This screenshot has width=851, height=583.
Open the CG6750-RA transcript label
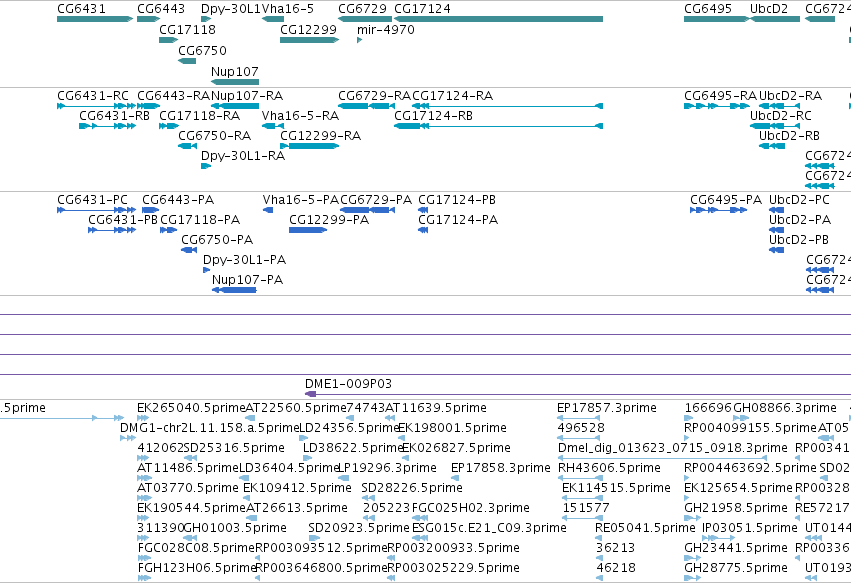(214, 136)
